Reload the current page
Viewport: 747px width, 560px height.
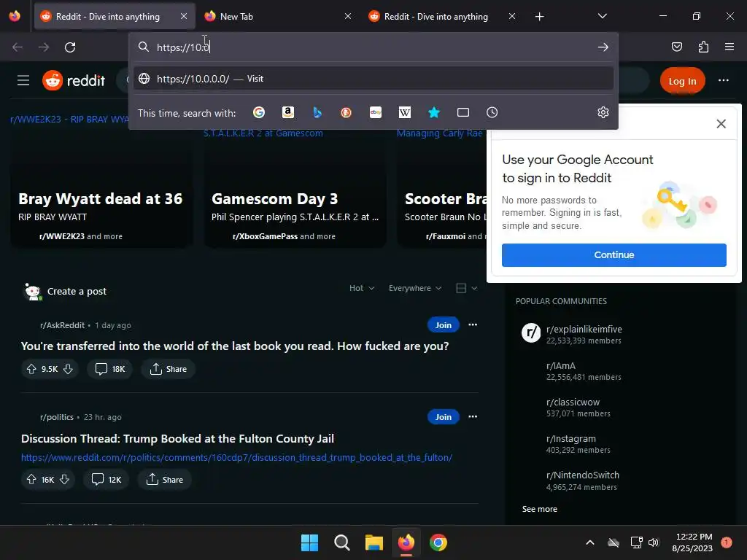point(70,47)
